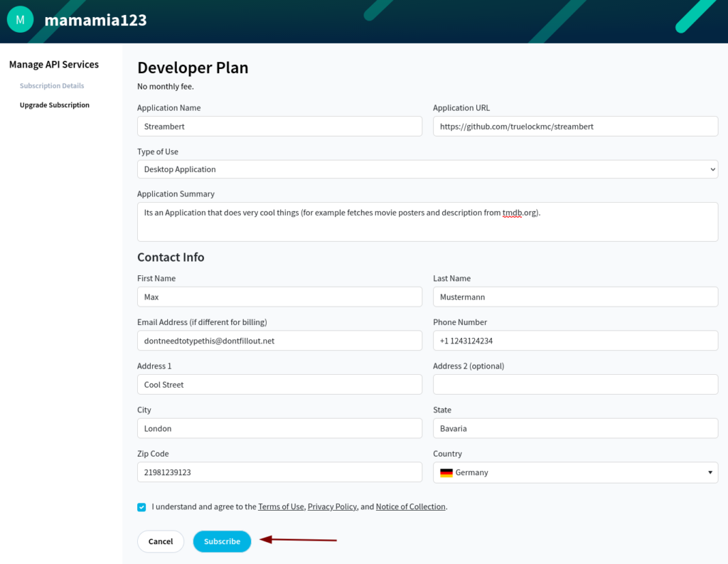Click the misspelled word tmdb in the summary
The image size is (728, 564).
pyautogui.click(x=512, y=213)
